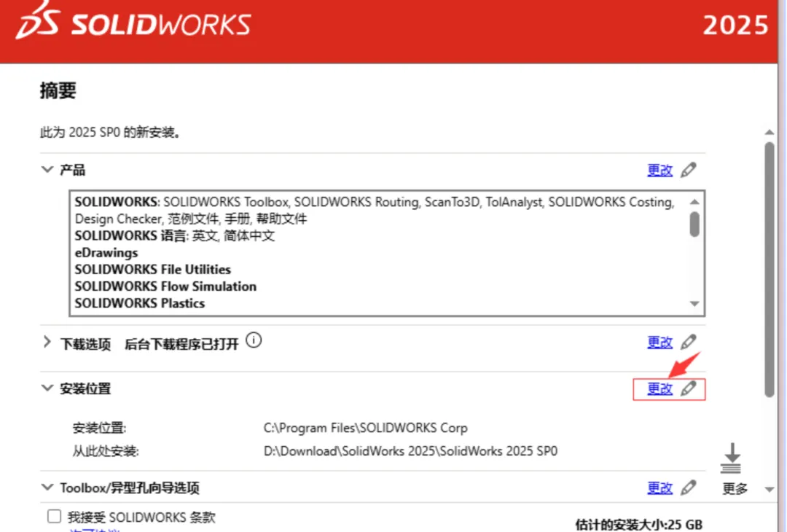Image resolution: width=787 pixels, height=532 pixels.
Task: Click the 更改 link for 产品
Action: (659, 170)
